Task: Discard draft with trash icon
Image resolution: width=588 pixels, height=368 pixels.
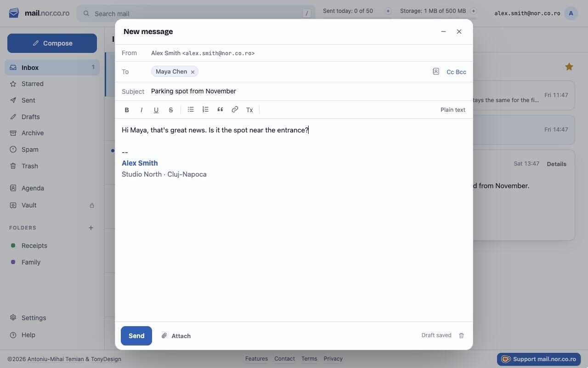Action: (x=462, y=335)
